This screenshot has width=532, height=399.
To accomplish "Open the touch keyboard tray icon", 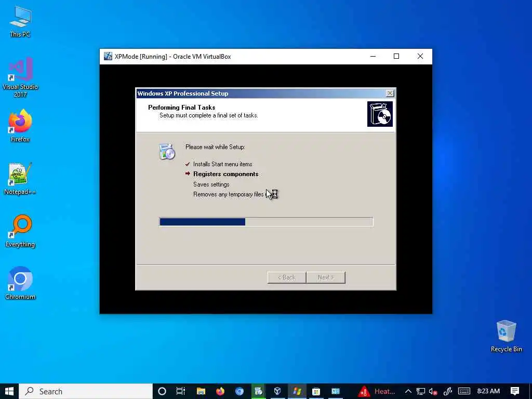I will coord(464,391).
